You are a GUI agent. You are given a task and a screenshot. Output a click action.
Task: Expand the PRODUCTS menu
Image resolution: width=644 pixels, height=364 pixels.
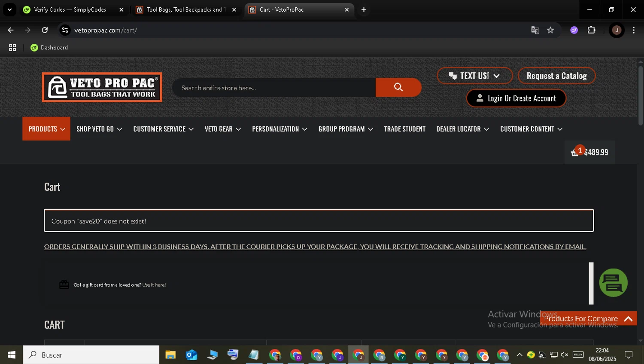[46, 129]
